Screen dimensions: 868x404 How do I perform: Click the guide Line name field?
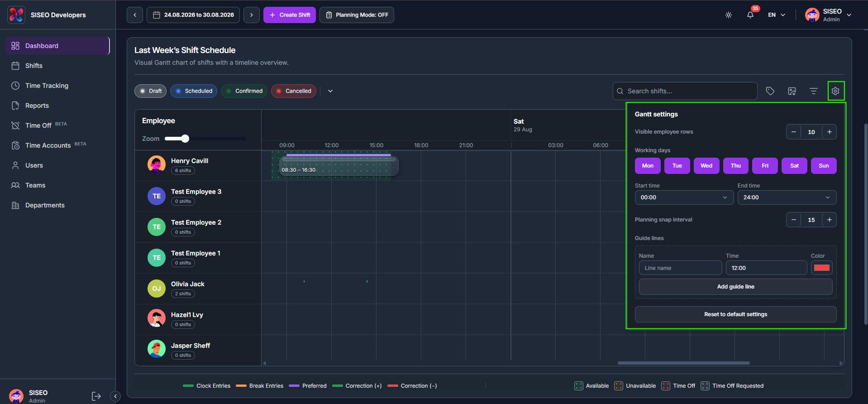point(680,268)
